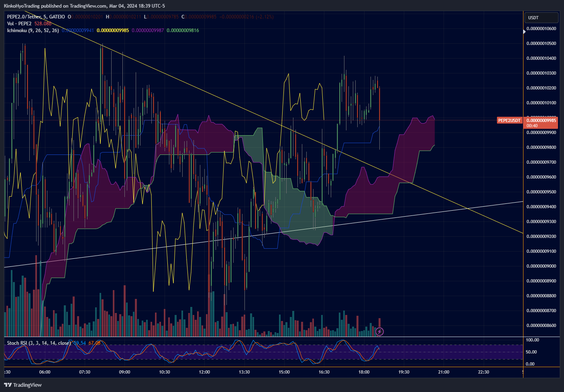Click the 13:30 time axis label
This screenshot has height=392, width=564.
[244, 372]
